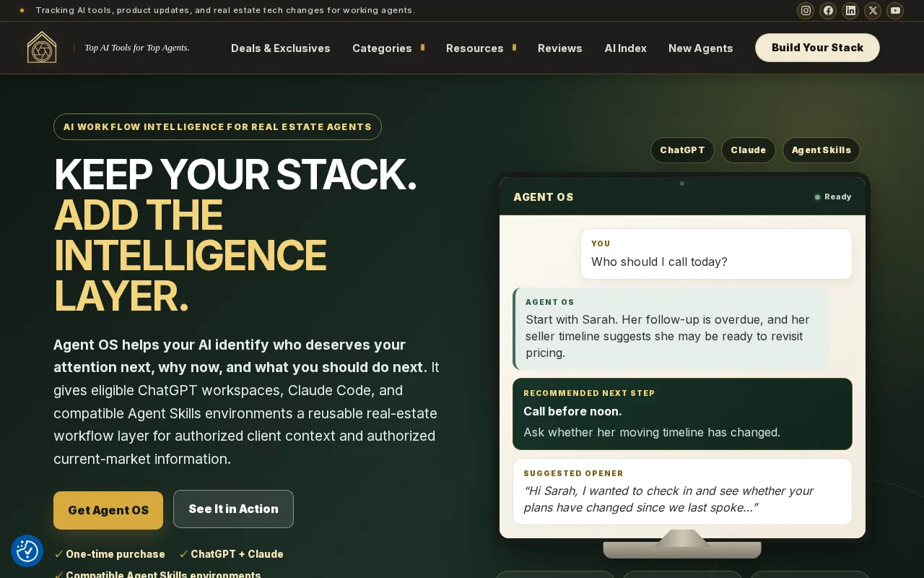Open the AI Index page
This screenshot has width=924, height=578.
coord(625,48)
